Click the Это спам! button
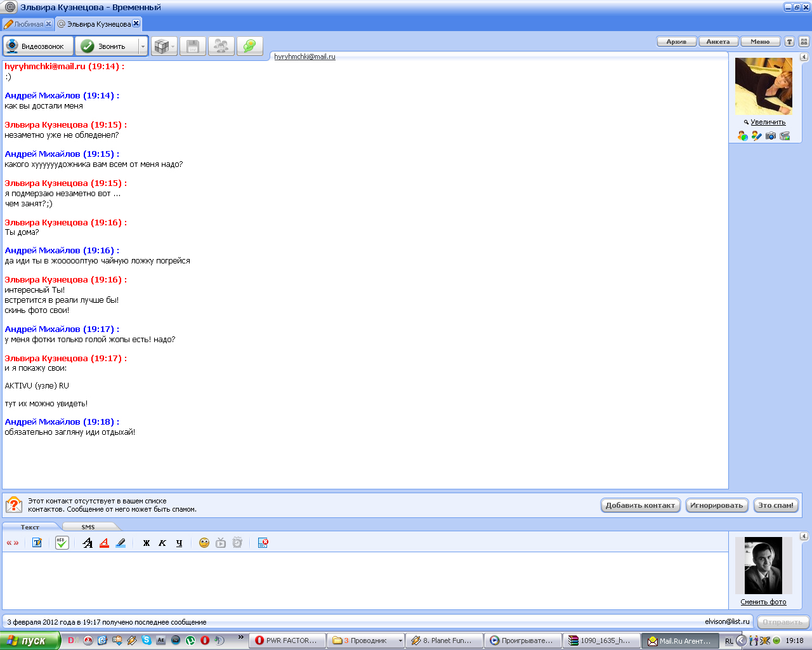This screenshot has height=650, width=812. 776,505
